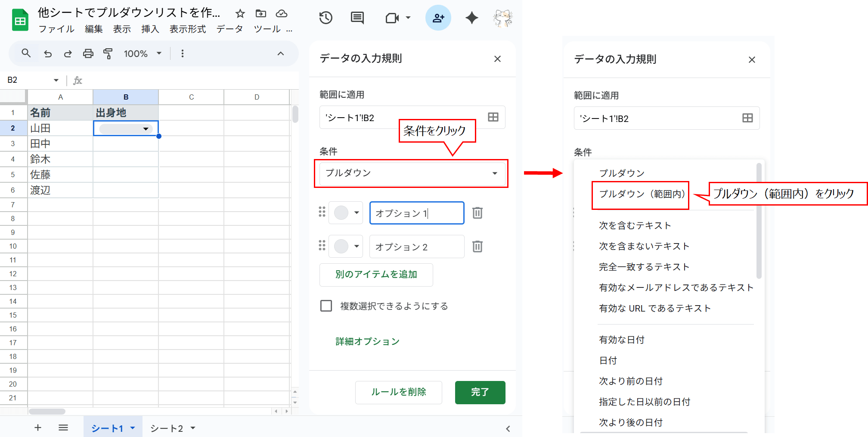Open range picker grid icon beside 'シート1'!B2
This screenshot has width=868, height=437.
[x=493, y=117]
